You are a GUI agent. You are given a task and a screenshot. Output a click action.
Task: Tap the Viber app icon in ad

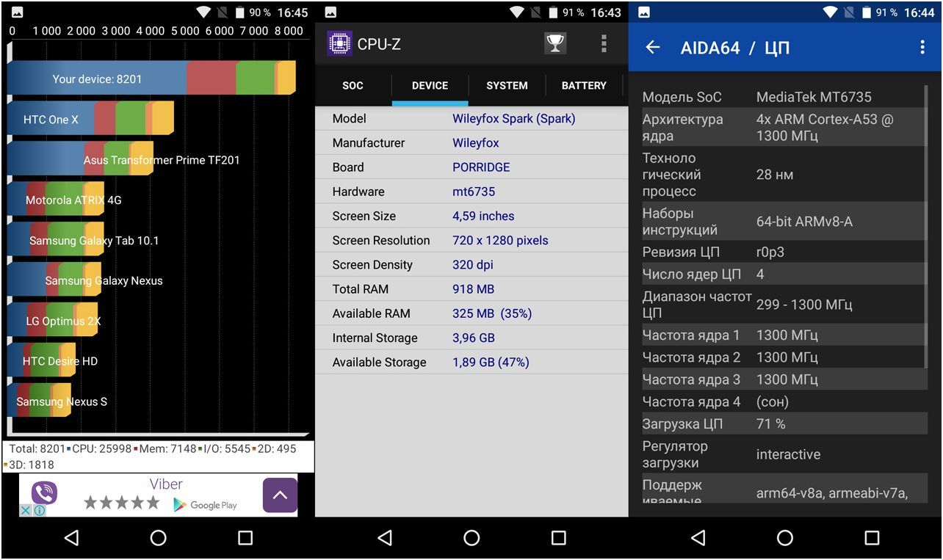pyautogui.click(x=44, y=493)
